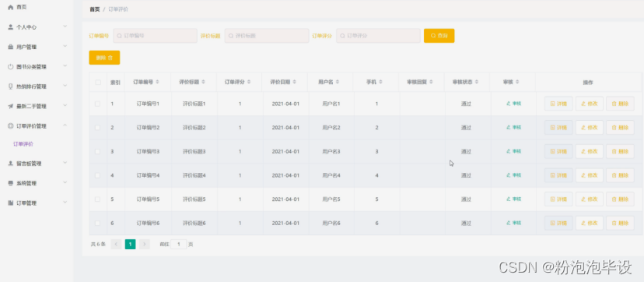Click 订单评价 in the breadcrumb

[x=118, y=9]
